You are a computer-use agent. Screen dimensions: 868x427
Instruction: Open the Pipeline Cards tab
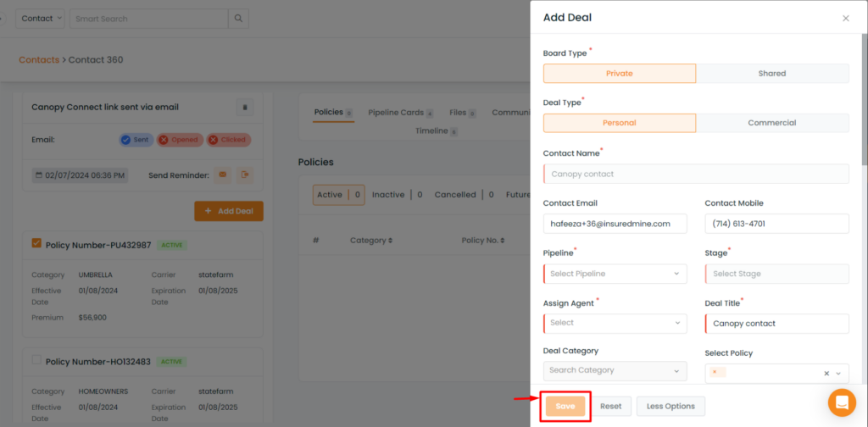[401, 113]
